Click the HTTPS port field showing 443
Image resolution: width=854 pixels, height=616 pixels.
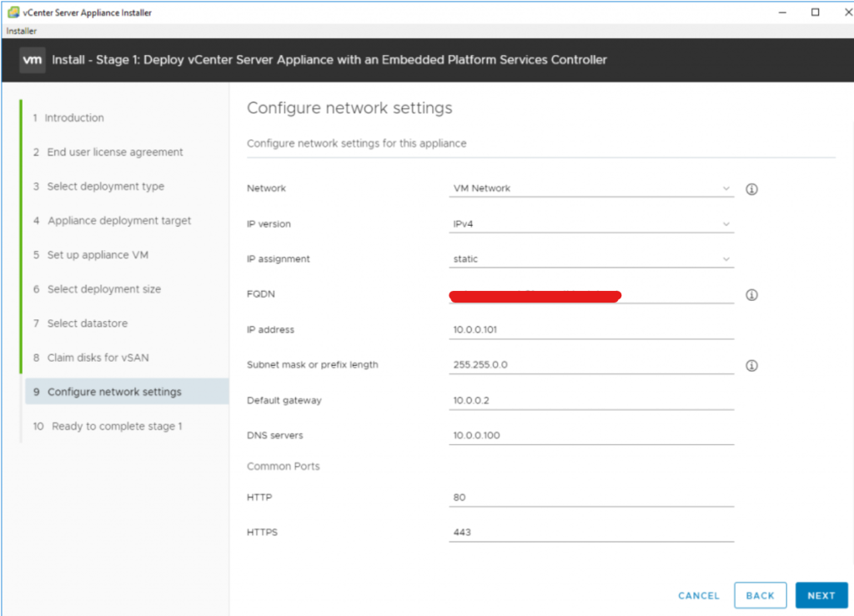591,532
